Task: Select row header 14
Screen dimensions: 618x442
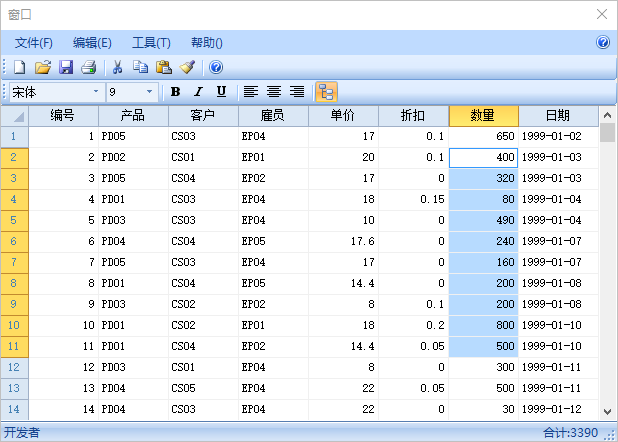Action: click(15, 409)
